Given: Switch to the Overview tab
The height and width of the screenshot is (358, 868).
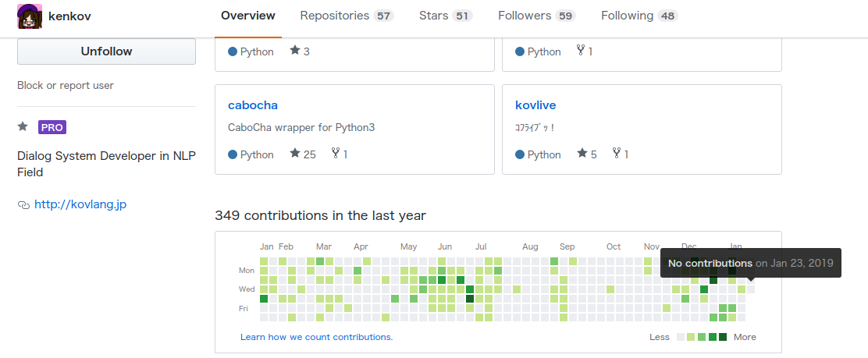Looking at the screenshot, I should point(247,16).
